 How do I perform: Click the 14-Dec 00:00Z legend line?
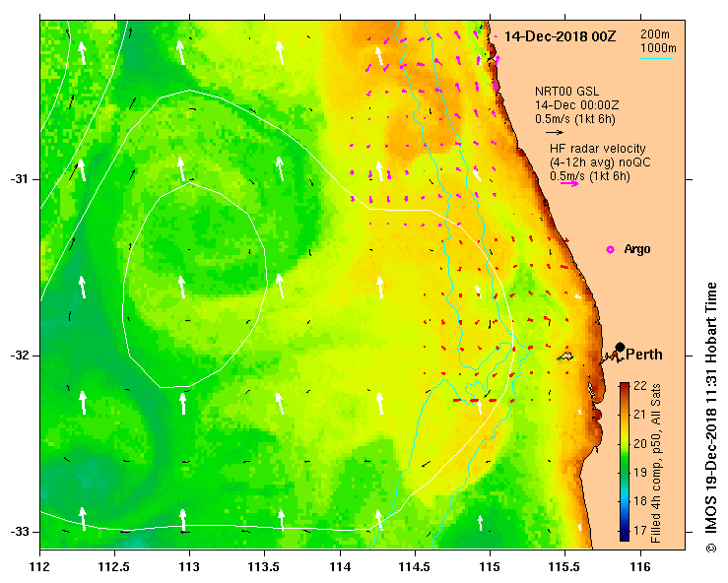tap(576, 105)
